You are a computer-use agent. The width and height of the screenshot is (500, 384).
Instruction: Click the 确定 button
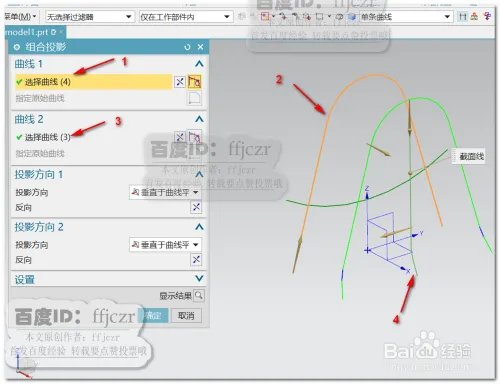coord(154,315)
